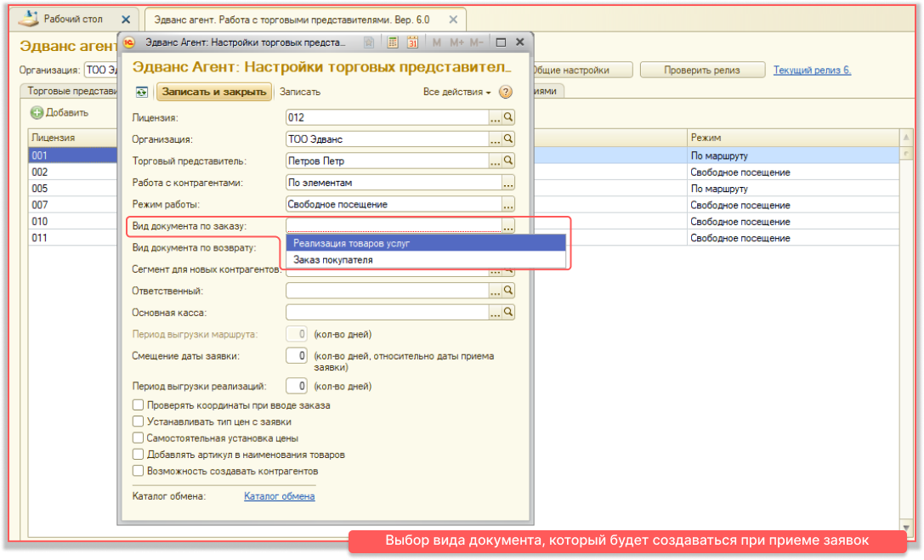Screen dimensions: 924x560
Task: Open selection button for Основная касса field
Action: [x=496, y=312]
